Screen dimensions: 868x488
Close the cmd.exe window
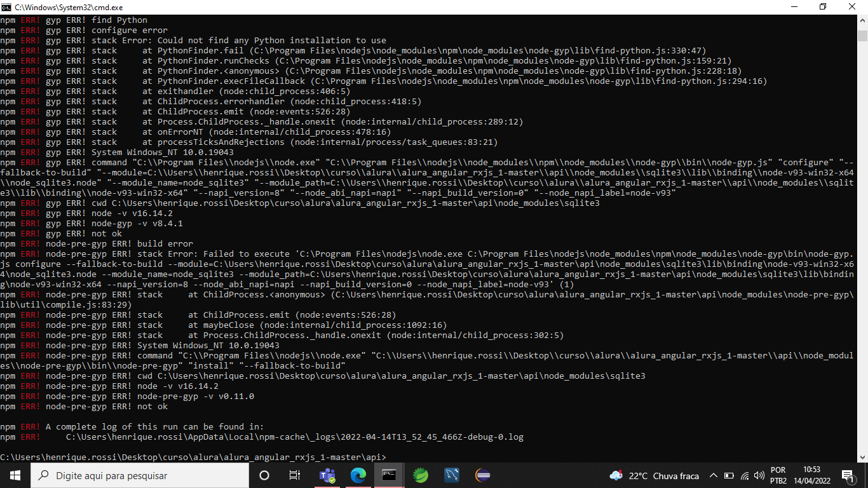(853, 7)
